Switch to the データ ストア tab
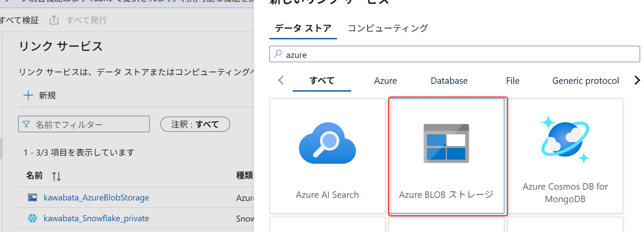Viewport: 644px width, 232px height. pyautogui.click(x=303, y=29)
